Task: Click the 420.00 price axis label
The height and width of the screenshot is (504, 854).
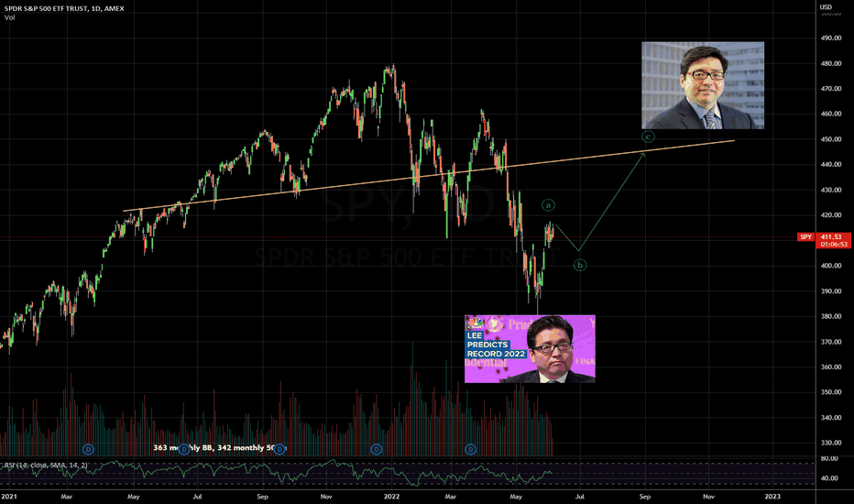Action: click(x=831, y=215)
